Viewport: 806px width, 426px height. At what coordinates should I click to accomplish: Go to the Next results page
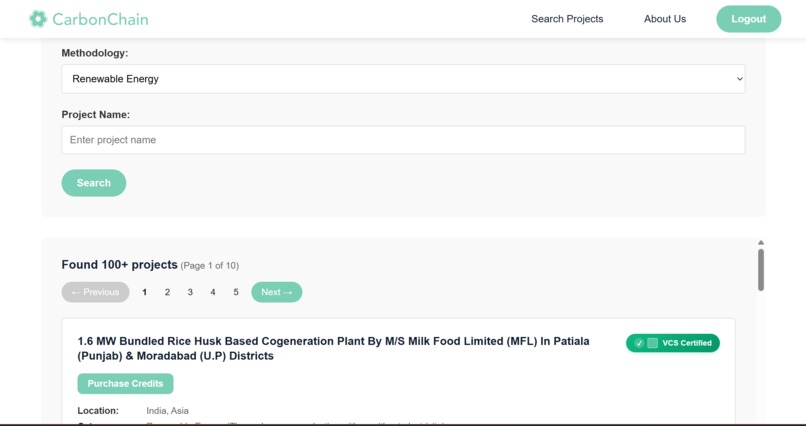[277, 292]
